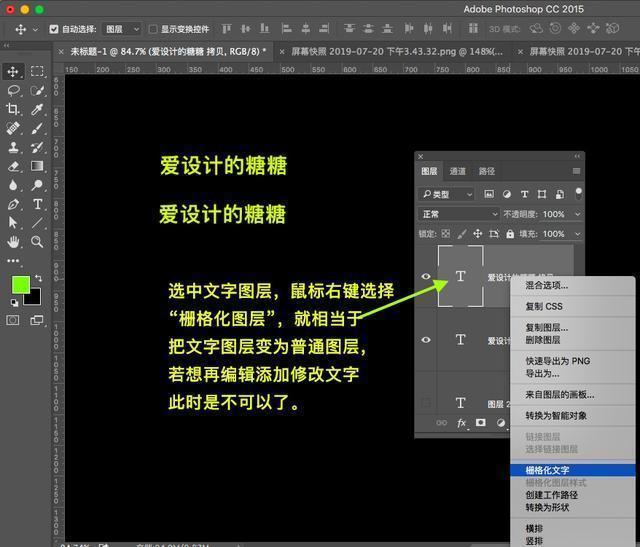
Task: Open the Auto-Select 图层 dropdown
Action: click(x=122, y=29)
